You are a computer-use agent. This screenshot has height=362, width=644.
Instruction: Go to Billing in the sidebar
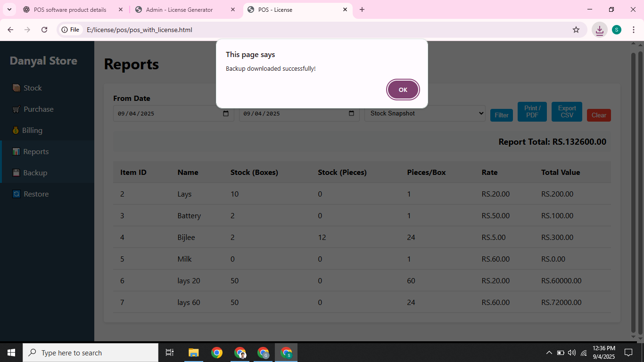click(x=32, y=131)
